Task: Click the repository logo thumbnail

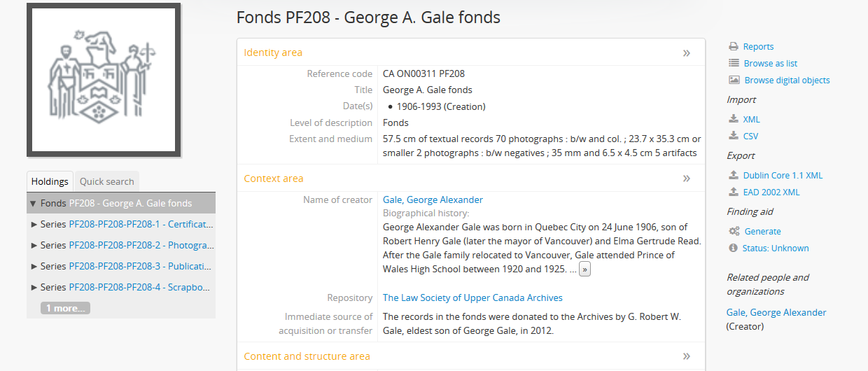Action: pyautogui.click(x=104, y=80)
